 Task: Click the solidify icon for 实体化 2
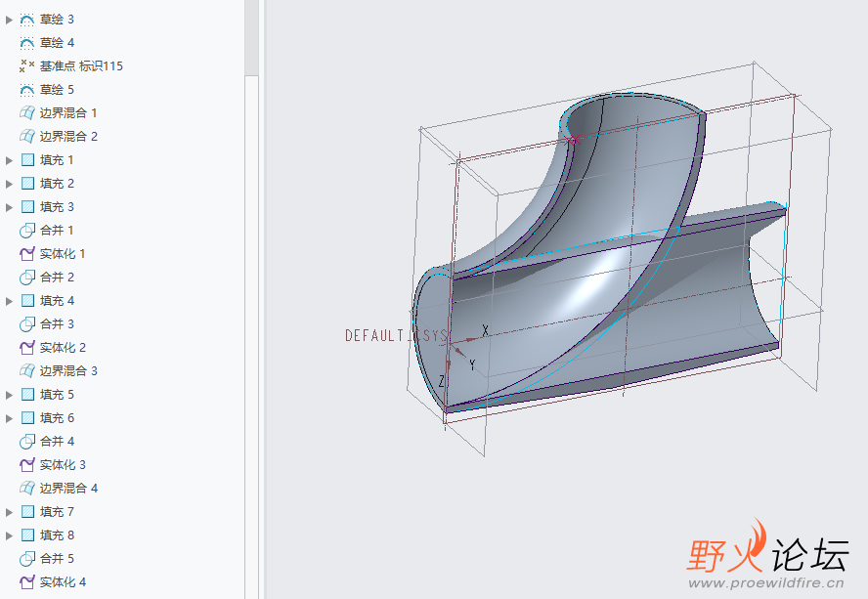(26, 348)
